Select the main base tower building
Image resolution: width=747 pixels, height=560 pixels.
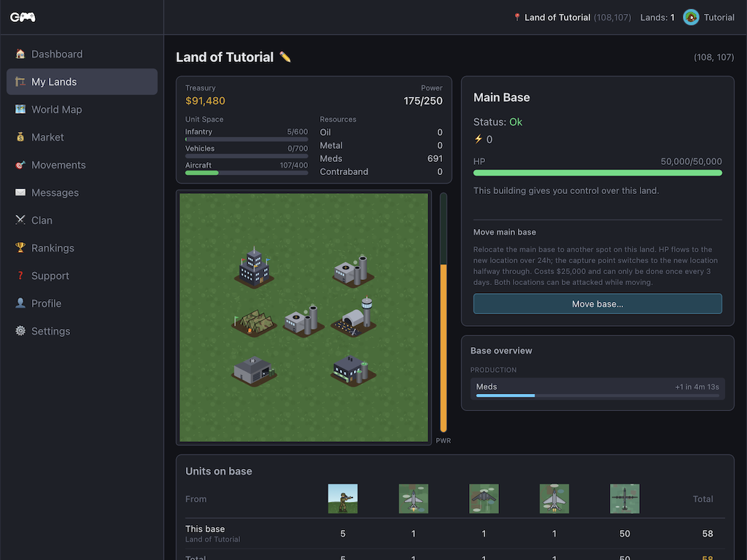point(255,268)
